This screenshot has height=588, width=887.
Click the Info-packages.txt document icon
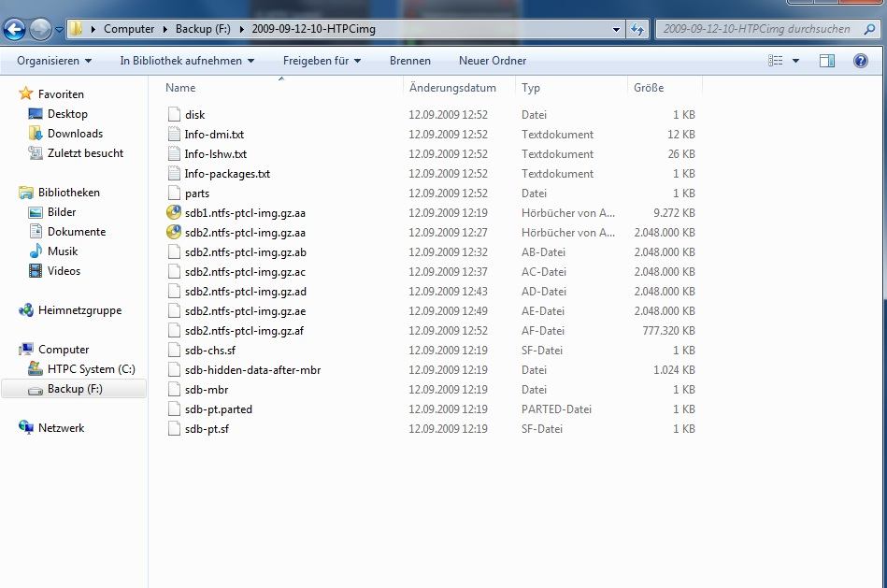174,173
